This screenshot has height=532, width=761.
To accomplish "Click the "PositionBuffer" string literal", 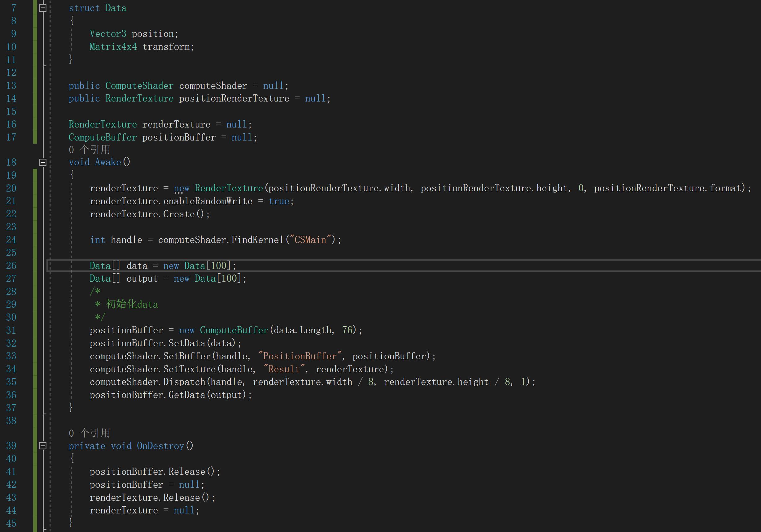I will 300,356.
